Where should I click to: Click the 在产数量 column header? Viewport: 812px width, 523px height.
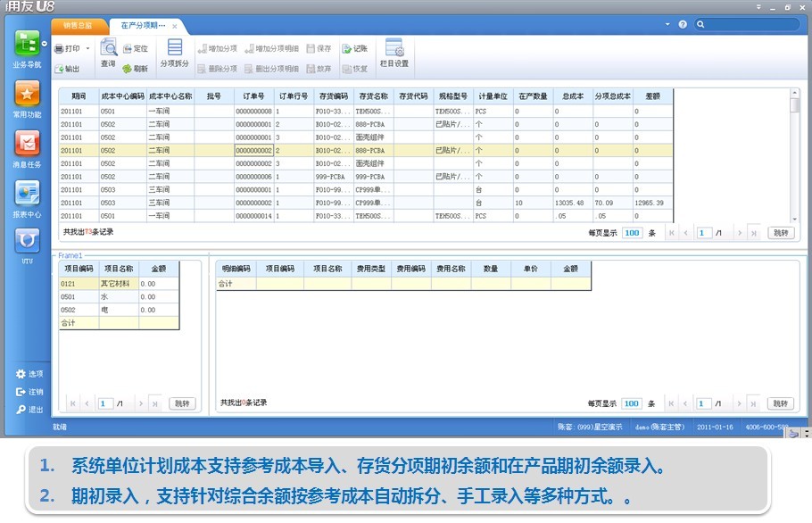(533, 96)
